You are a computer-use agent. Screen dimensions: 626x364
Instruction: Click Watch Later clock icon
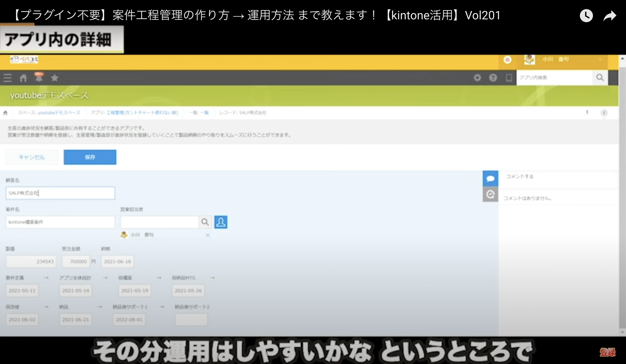click(x=586, y=16)
